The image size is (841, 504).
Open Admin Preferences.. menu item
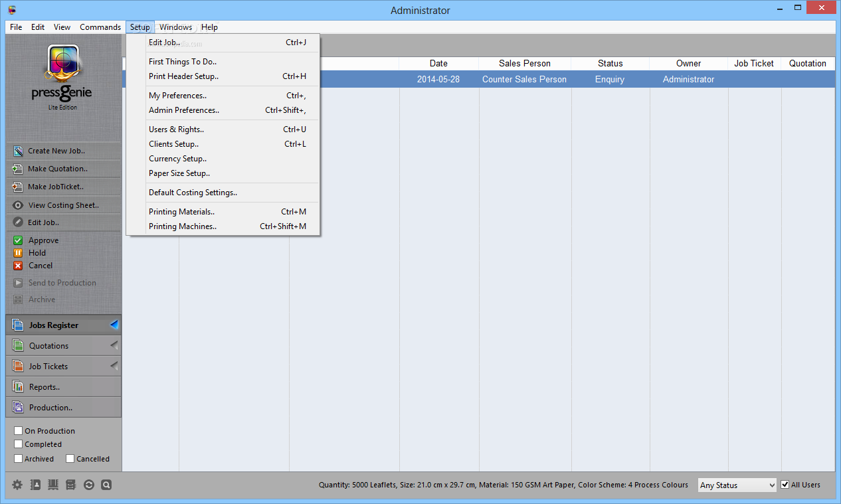click(223, 110)
